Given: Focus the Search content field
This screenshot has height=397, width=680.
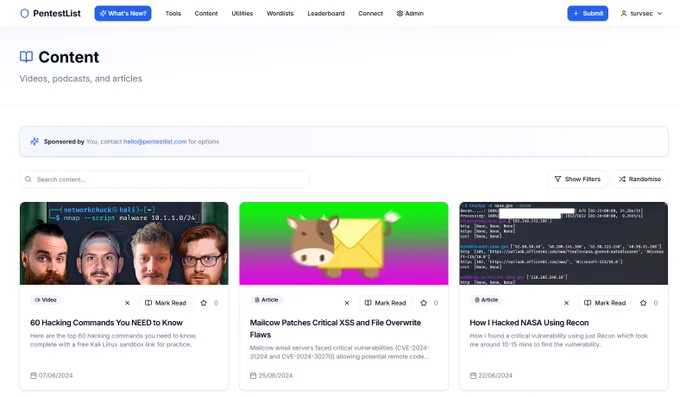Looking at the screenshot, I should (164, 179).
